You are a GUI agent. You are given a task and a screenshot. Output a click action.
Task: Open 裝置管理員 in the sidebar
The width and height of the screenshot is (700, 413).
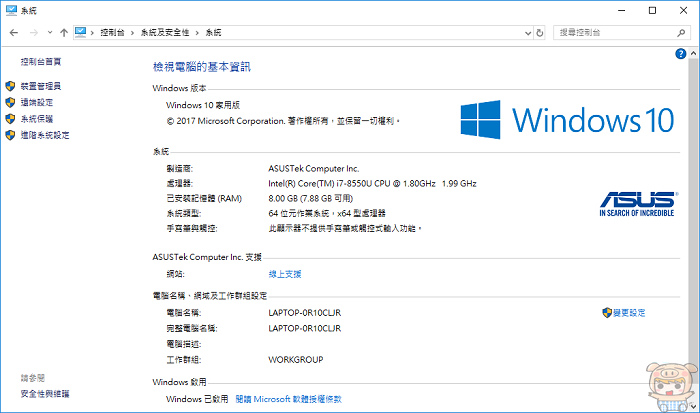click(x=41, y=86)
